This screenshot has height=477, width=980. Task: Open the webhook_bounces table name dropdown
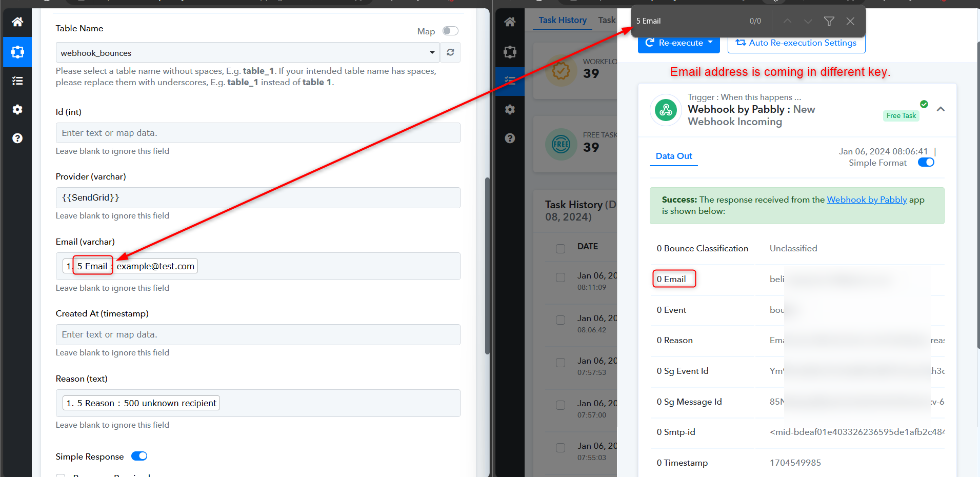[248, 52]
